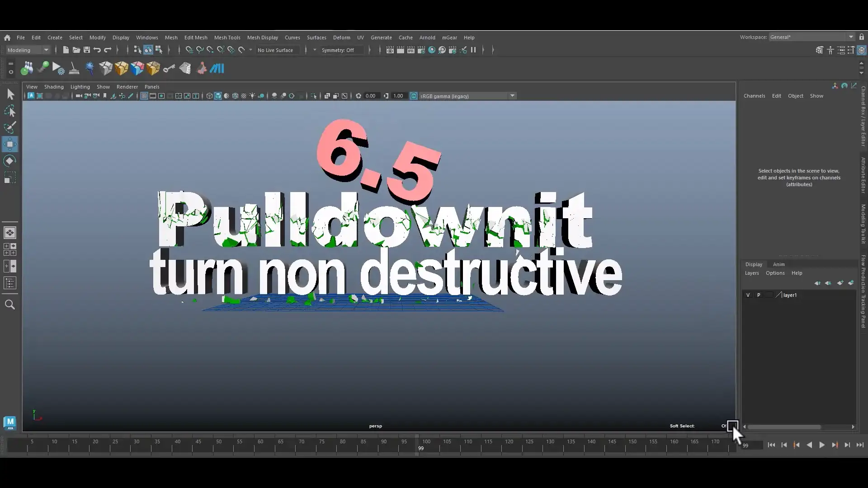Toggle wireframe cube display in viewport toolbar

click(209, 96)
